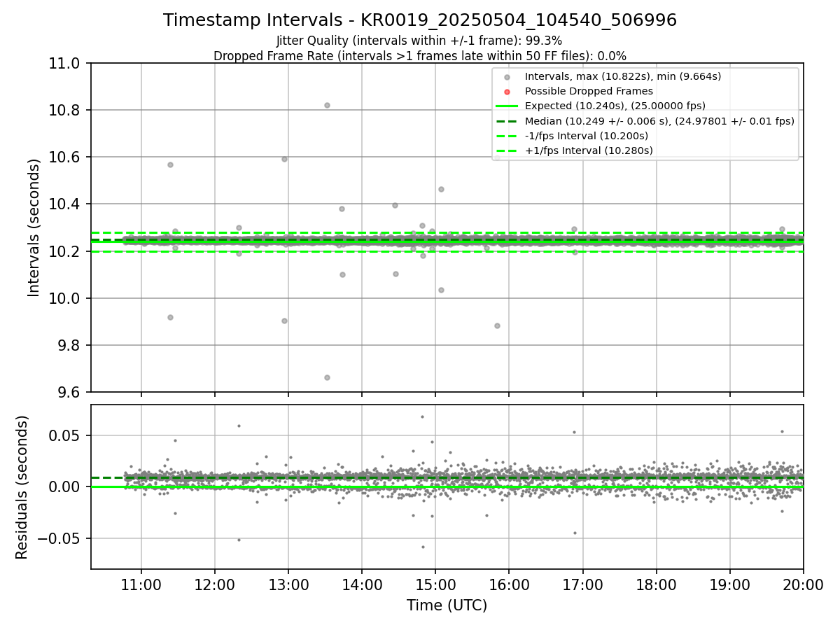Select the 'Dropped Frame Rate' 0.0% subtitle line

pos(420,56)
